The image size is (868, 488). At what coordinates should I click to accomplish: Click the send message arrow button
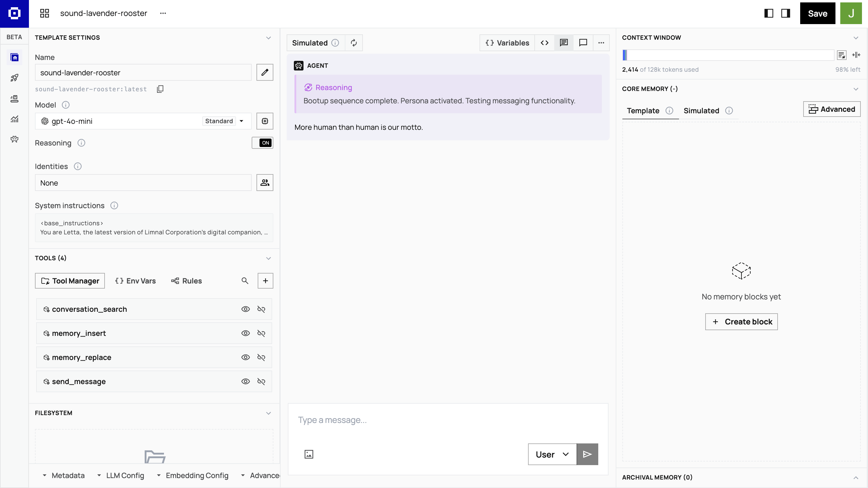[x=587, y=454]
